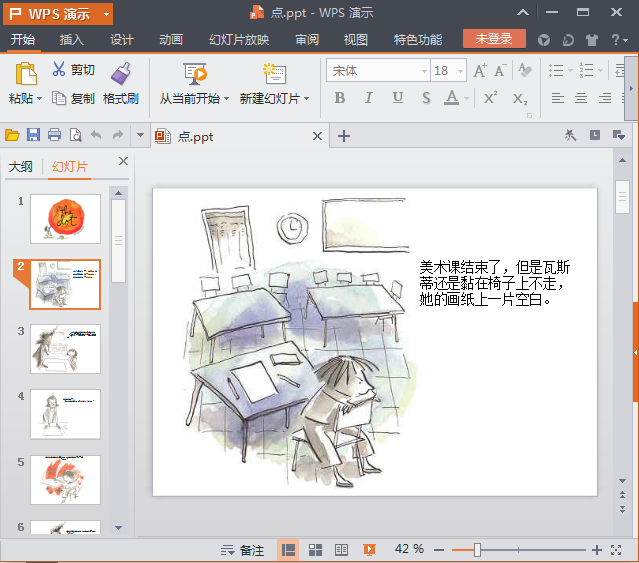Toggle Underline formatting

coord(398,98)
